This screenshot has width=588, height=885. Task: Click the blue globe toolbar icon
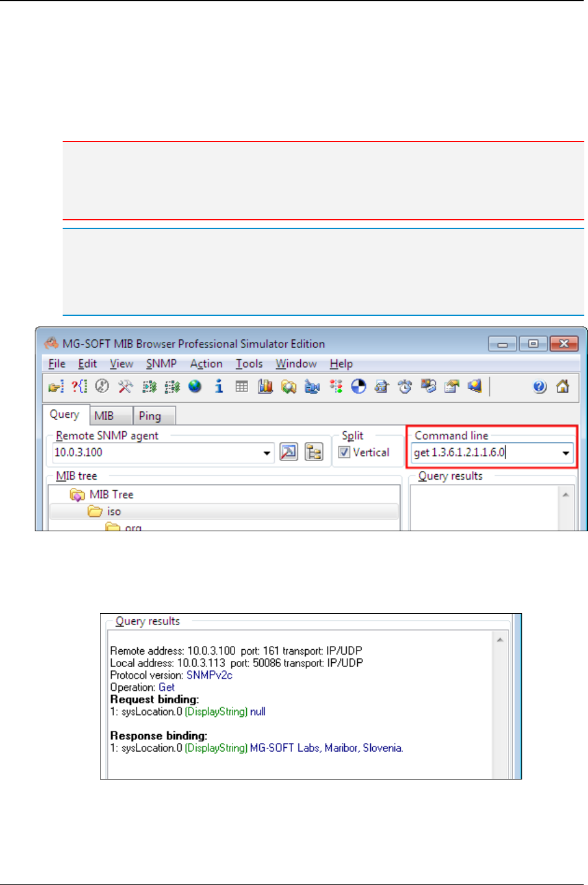195,387
